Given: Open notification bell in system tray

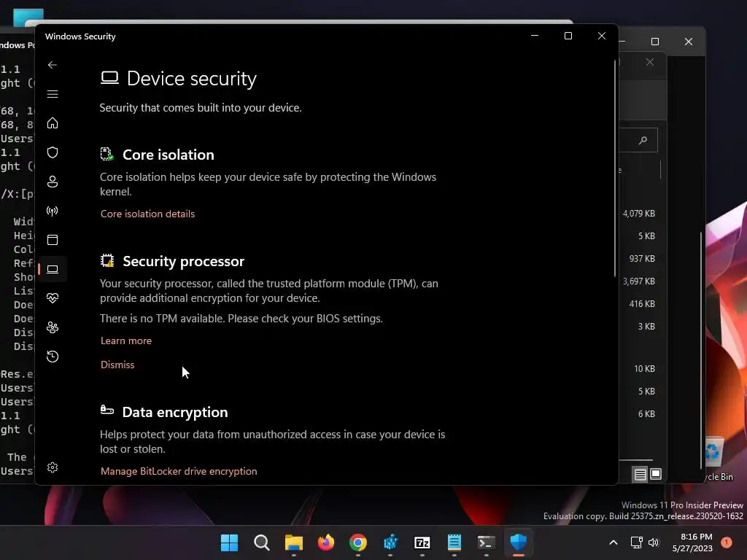Looking at the screenshot, I should (727, 542).
